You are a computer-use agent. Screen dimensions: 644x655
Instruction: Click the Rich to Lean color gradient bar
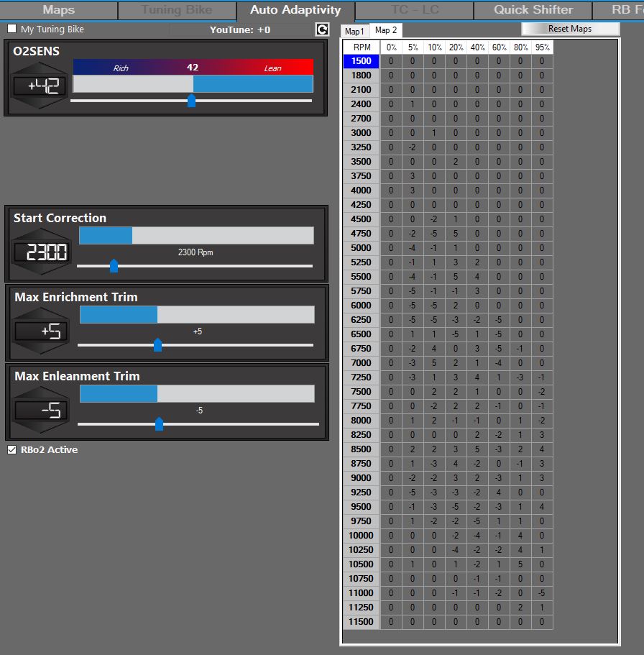193,67
